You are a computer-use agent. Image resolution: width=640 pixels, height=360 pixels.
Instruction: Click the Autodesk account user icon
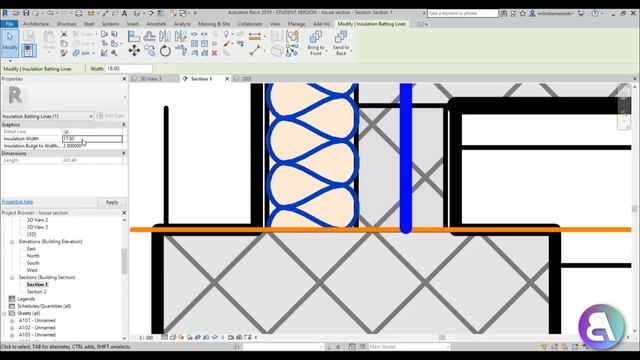click(533, 13)
